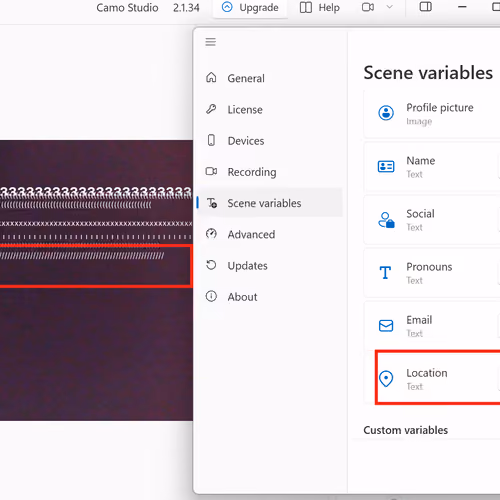Screen dimensions: 500x500
Task: Expand the camera dropdown arrow in title bar
Action: [x=389, y=7]
